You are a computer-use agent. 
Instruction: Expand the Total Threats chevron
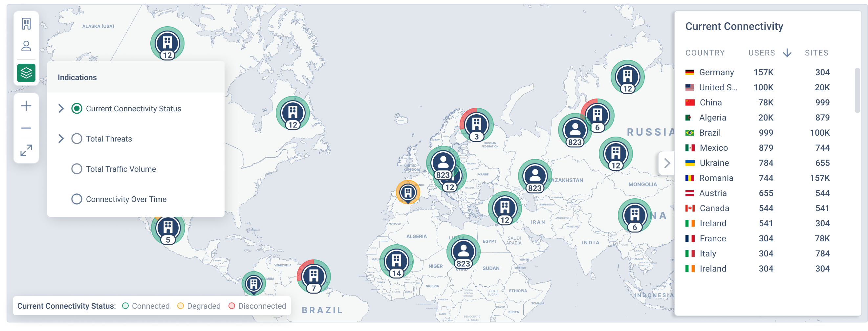[61, 139]
